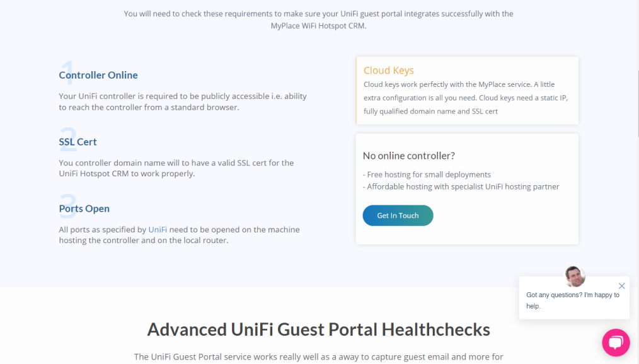
Task: Click the MyPlace WiFi Hotspot CRM intro text
Action: [318, 20]
